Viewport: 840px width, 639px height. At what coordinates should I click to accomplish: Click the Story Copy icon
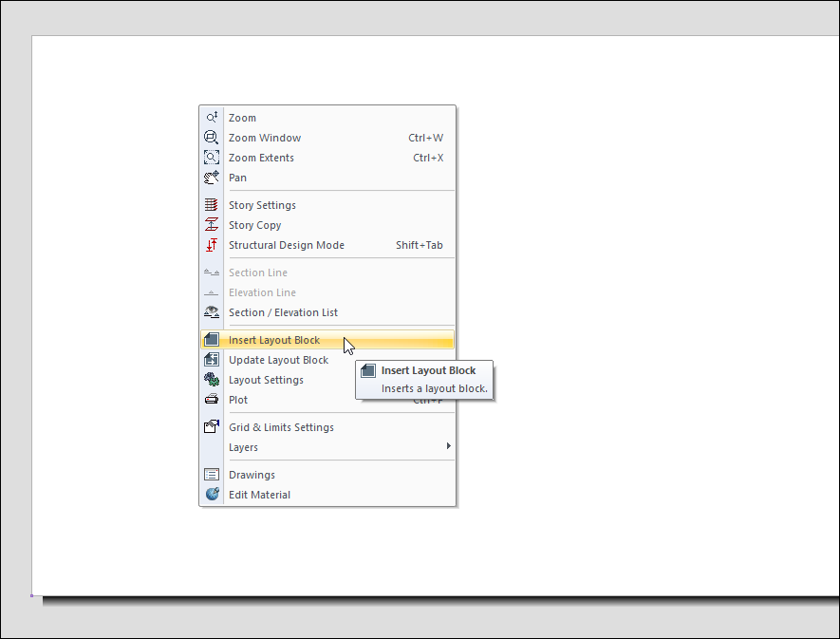pos(212,225)
